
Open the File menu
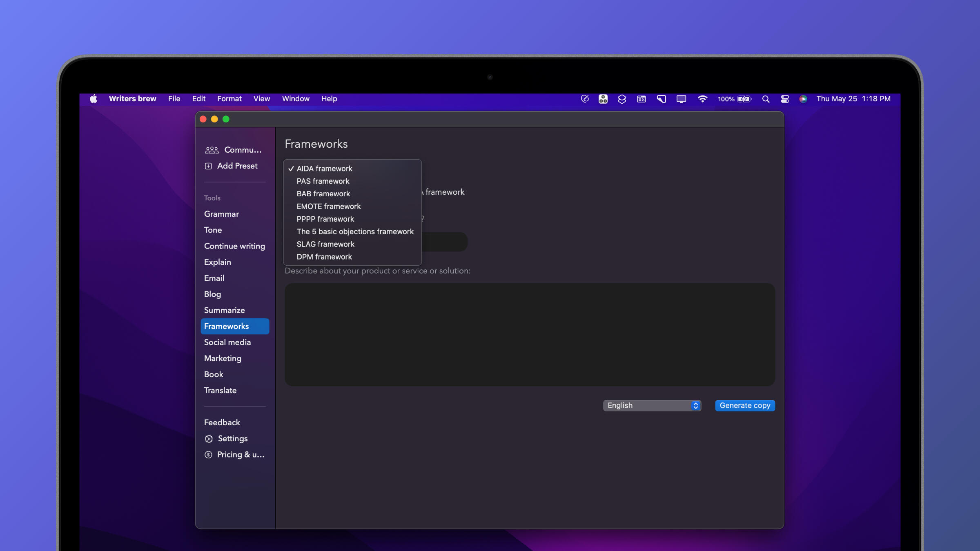click(x=174, y=99)
